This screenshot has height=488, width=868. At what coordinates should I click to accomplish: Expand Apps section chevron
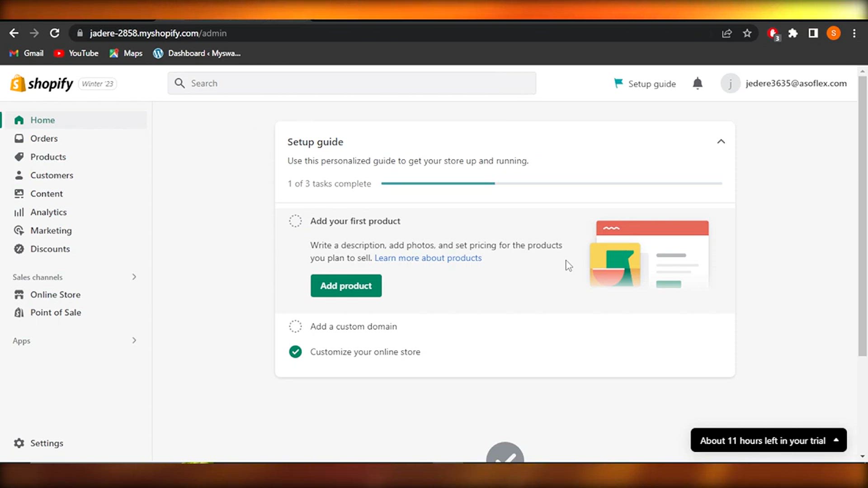point(134,340)
